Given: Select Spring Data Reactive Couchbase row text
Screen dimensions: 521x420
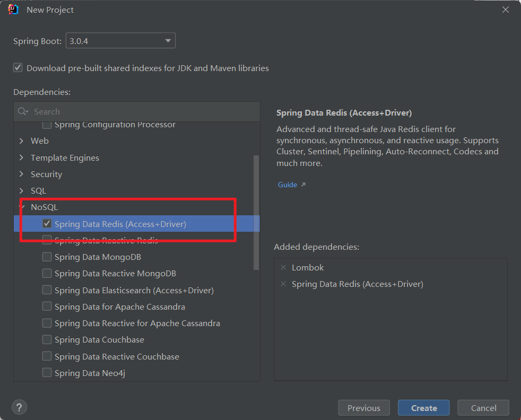Looking at the screenshot, I should point(117,356).
